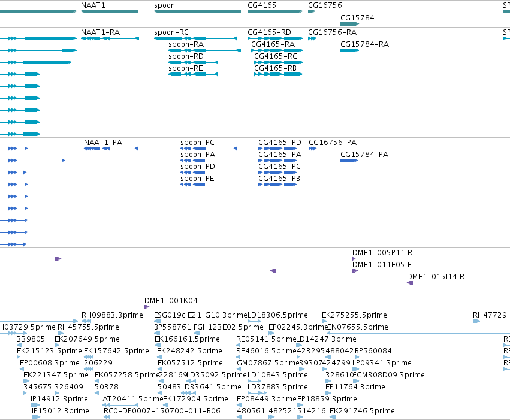Image resolution: width=510 pixels, height=420 pixels.
Task: Select EST AT20411.5prime
Action: (x=132, y=400)
